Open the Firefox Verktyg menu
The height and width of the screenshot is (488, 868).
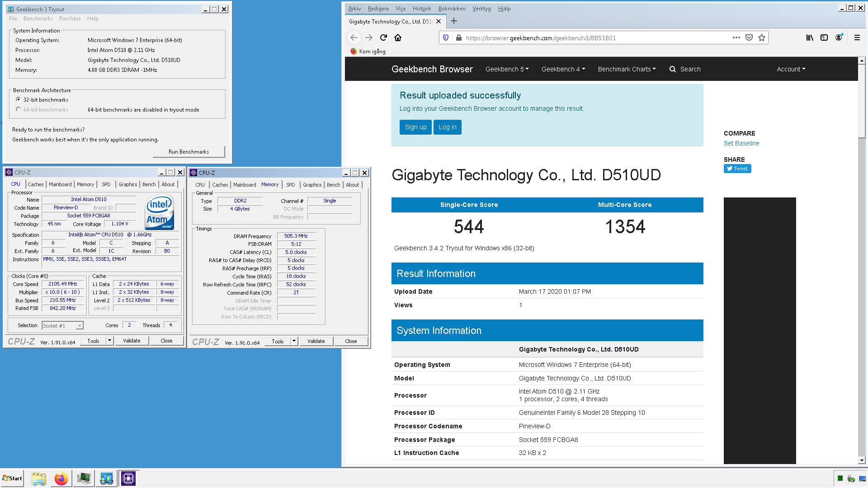481,9
